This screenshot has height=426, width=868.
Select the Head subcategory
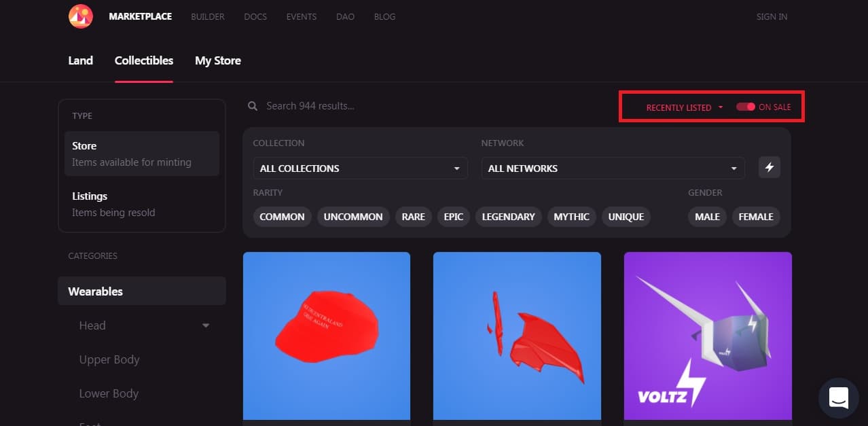click(92, 325)
